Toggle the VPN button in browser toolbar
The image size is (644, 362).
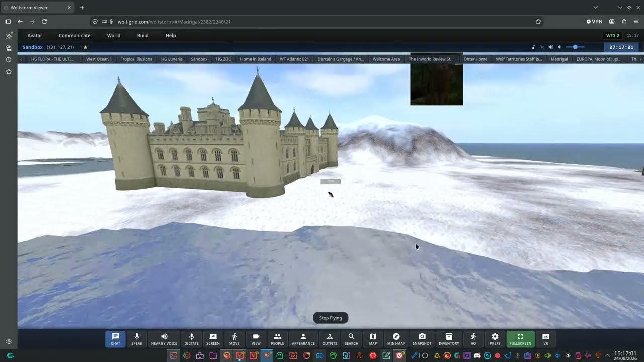[x=594, y=22]
